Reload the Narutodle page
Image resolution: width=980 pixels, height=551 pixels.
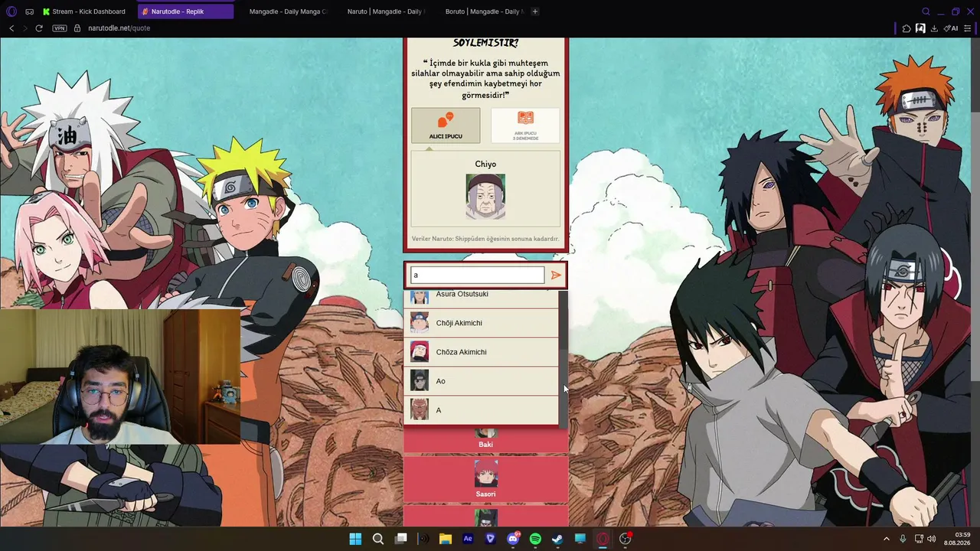tap(39, 28)
